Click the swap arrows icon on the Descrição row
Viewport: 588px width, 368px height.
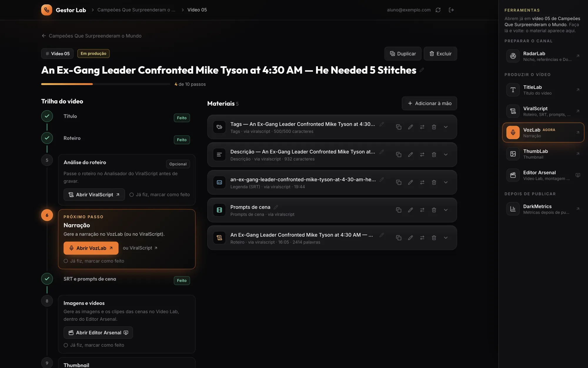[x=422, y=155]
